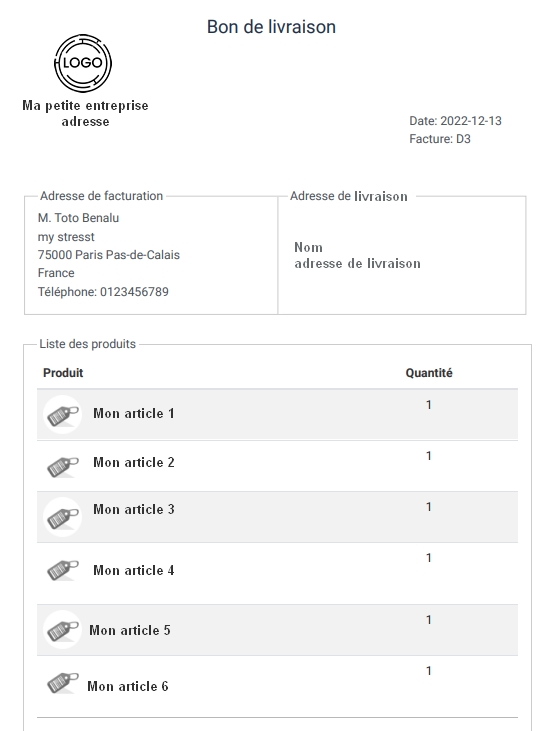The width and height of the screenshot is (554, 731).
Task: Click the tag icon for Mon article 2
Action: 62,466
